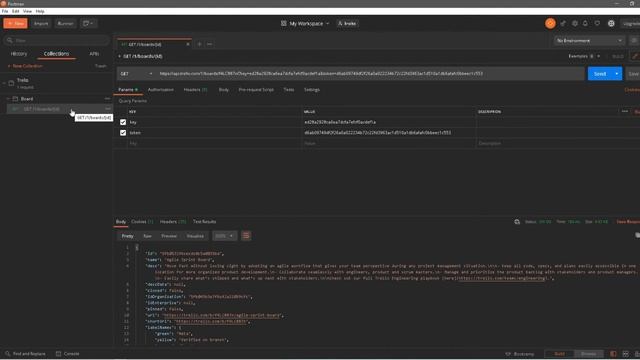The image size is (640, 360).
Task: Click the network globe icon near Status
Action: [x=517, y=222]
